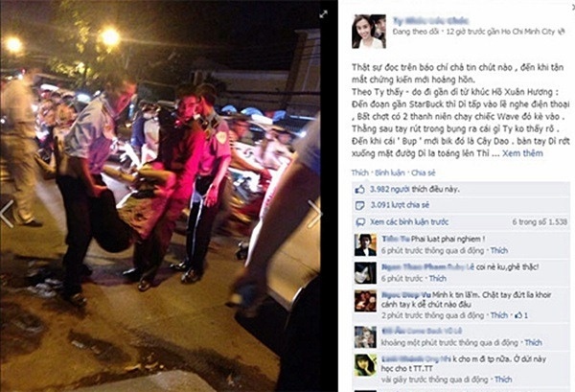Click the audience privacy icon beside Ho Chi Minh City
This screenshot has height=392, width=575.
click(561, 32)
